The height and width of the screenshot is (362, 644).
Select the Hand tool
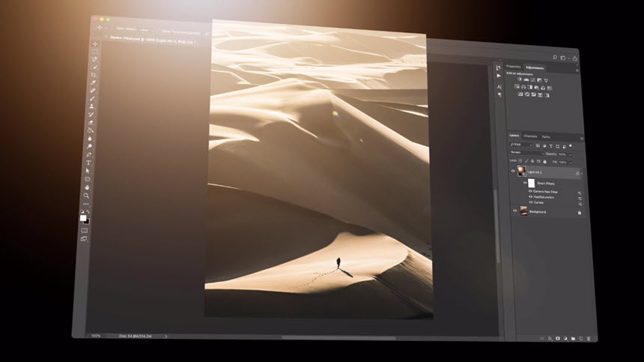(87, 187)
